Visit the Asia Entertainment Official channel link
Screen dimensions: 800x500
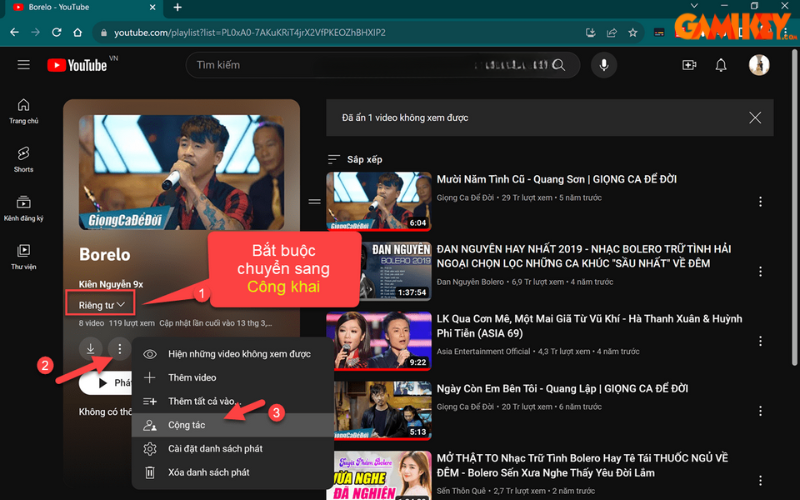(483, 351)
